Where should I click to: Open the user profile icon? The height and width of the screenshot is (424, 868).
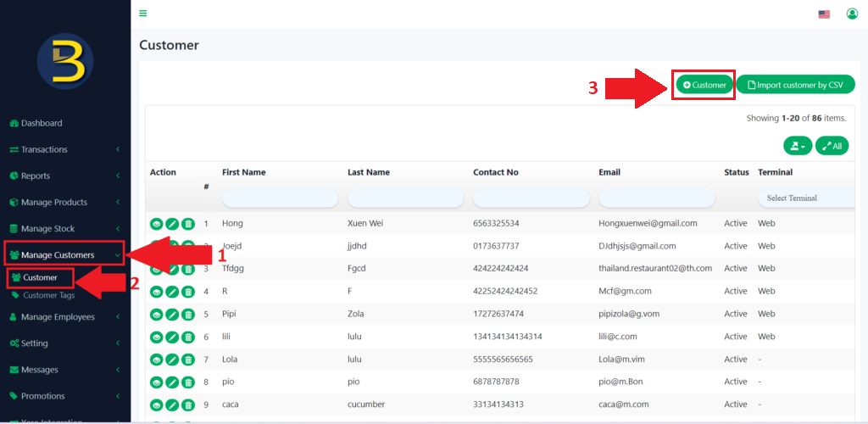pyautogui.click(x=852, y=14)
